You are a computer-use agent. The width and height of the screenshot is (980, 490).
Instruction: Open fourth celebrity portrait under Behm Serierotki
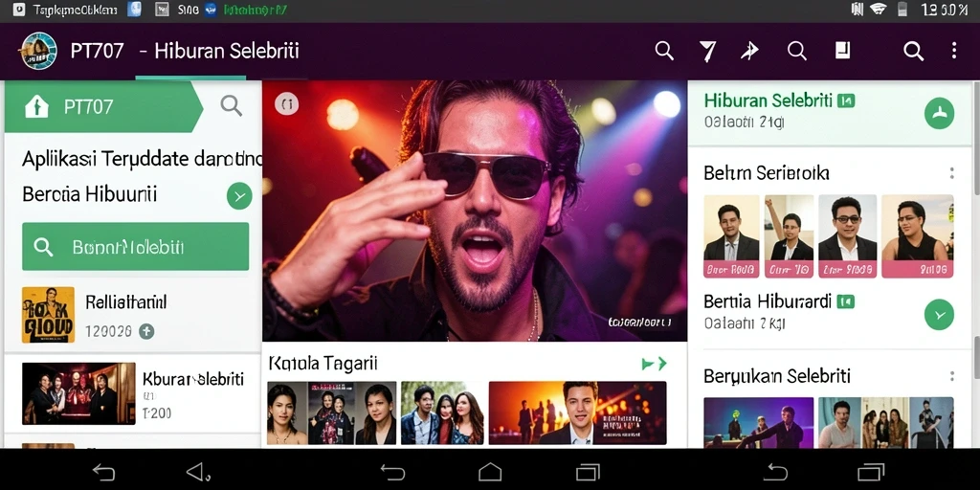click(918, 236)
